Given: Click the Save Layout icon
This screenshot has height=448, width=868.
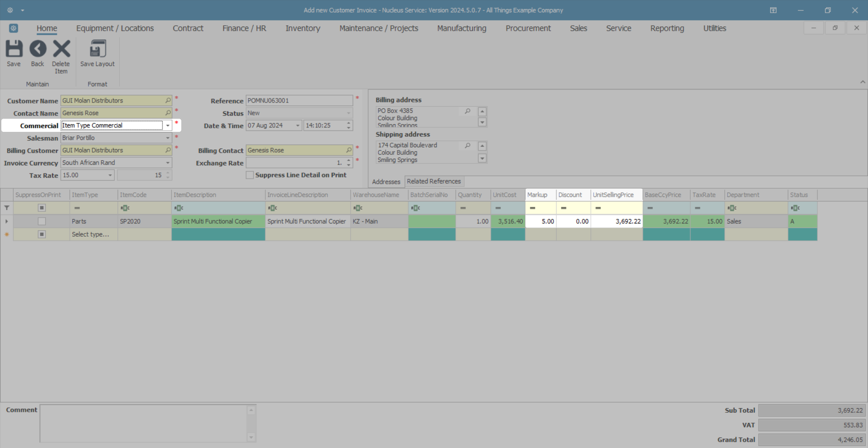Looking at the screenshot, I should (97, 49).
